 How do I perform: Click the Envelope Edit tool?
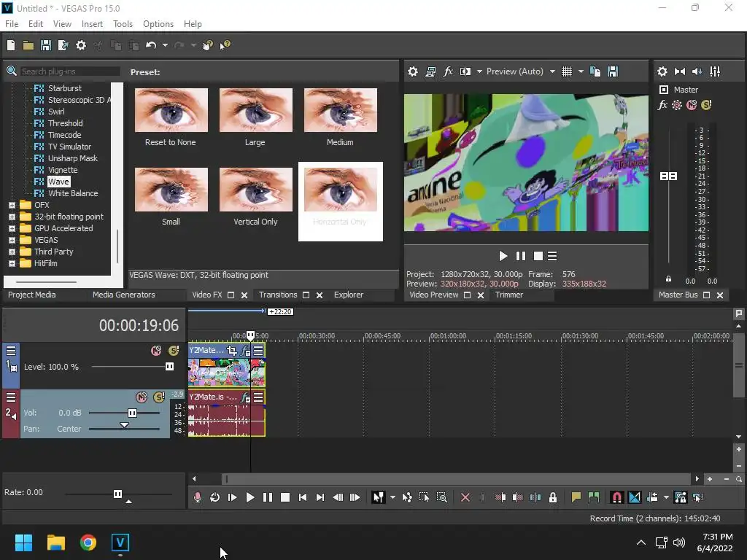407,497
